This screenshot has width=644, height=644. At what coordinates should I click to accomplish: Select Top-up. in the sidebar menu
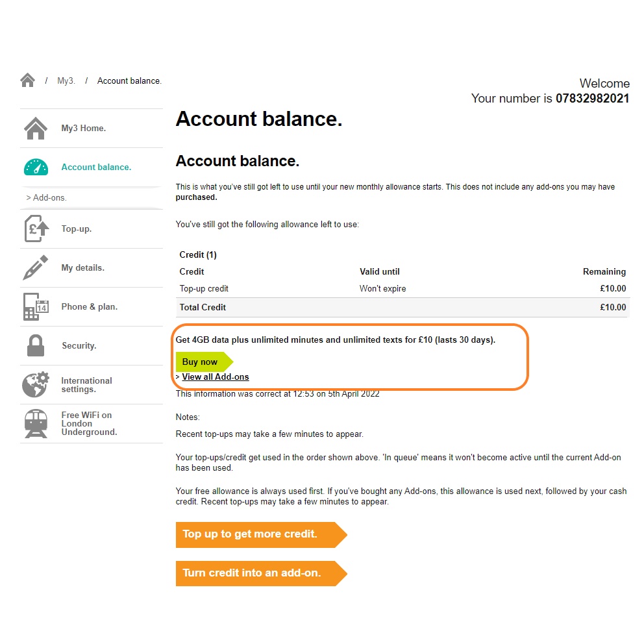pyautogui.click(x=77, y=229)
